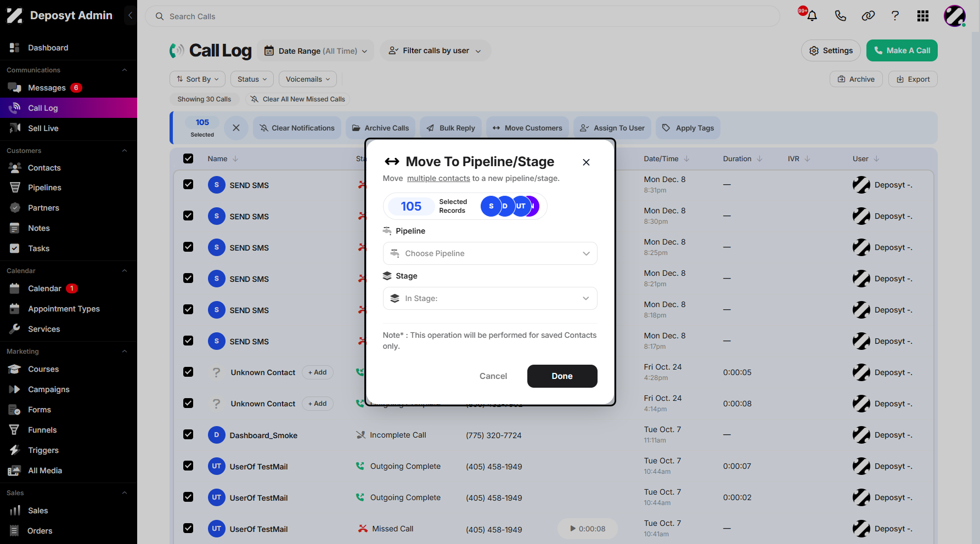Close the Move To Pipeline/Stage dialog
This screenshot has width=980, height=544.
tap(586, 162)
